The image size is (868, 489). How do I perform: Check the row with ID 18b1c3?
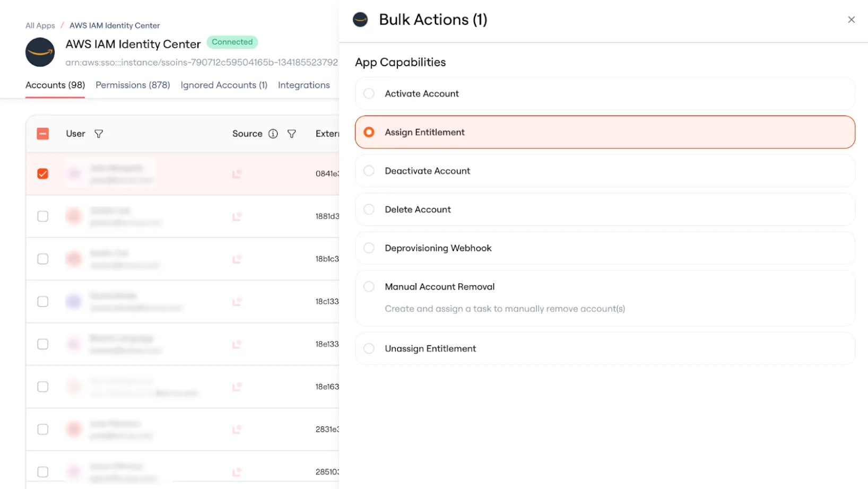tap(43, 259)
